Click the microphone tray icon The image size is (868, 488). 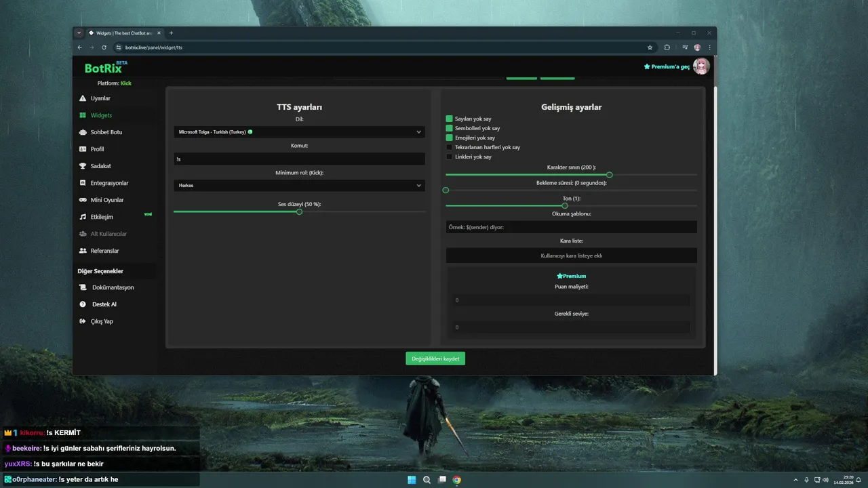coord(806,480)
